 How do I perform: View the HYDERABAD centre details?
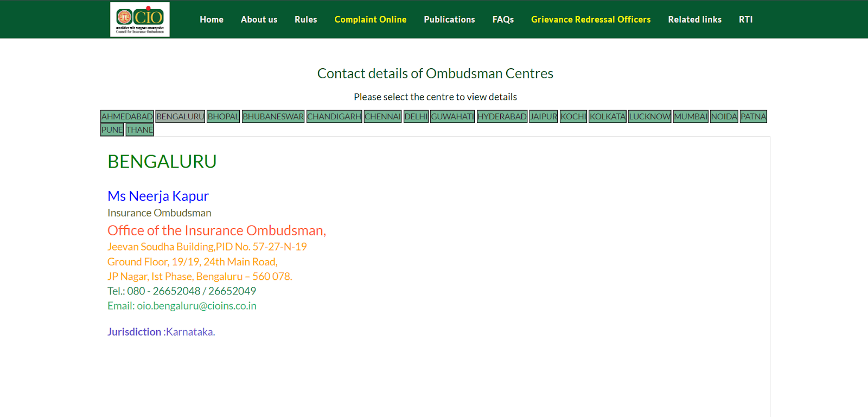[x=502, y=117]
